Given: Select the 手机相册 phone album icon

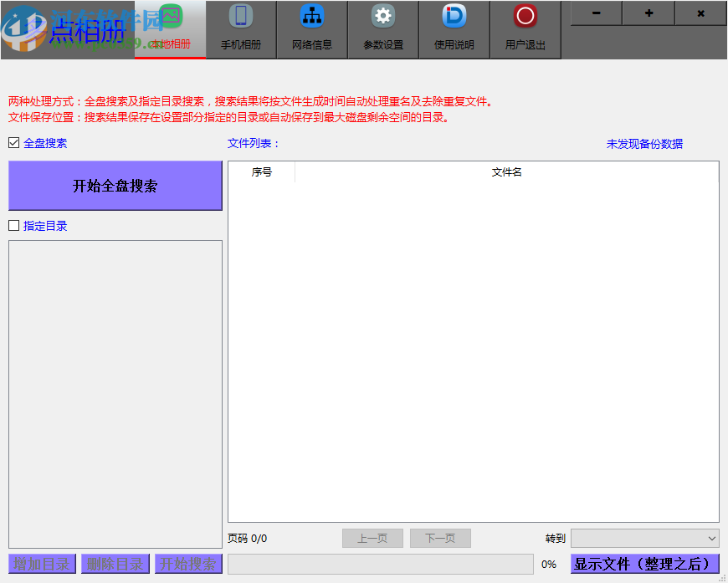Looking at the screenshot, I should [241, 17].
